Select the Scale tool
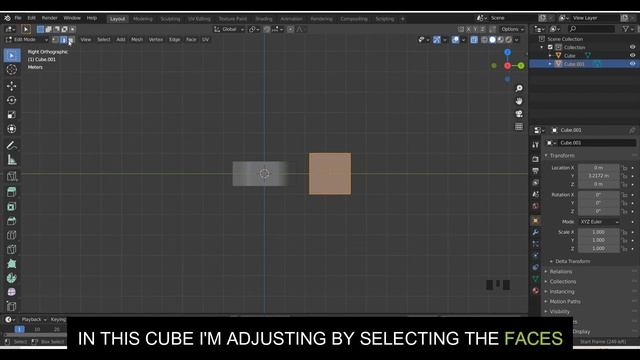Viewport: 640px width, 360px height. (x=12, y=114)
